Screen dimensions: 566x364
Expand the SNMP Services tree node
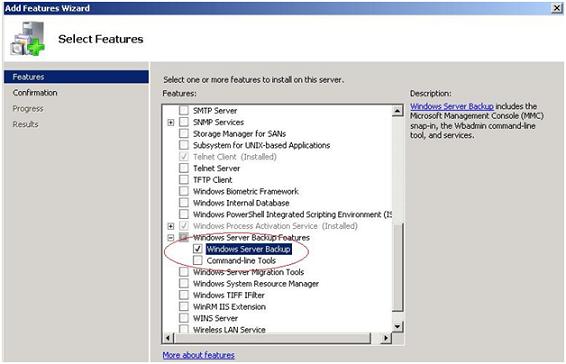point(171,122)
